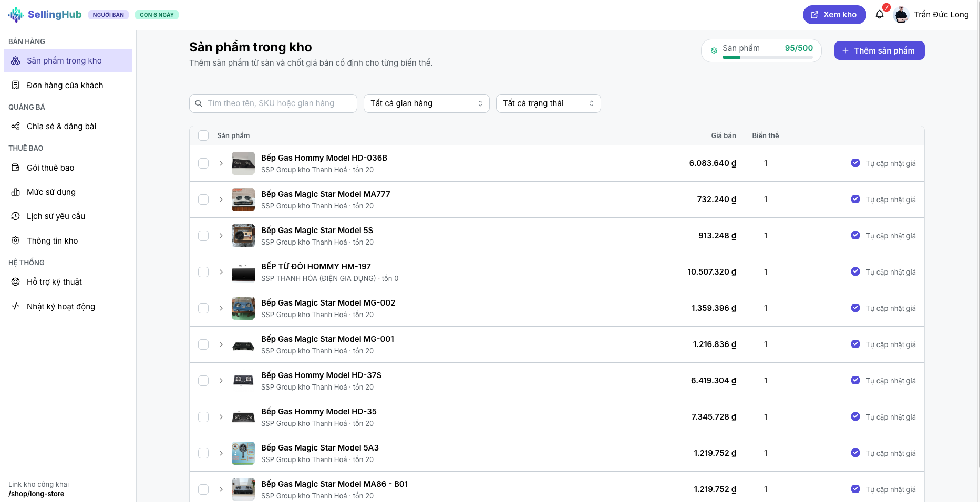This screenshot has height=502, width=980.
Task: Tick checkbox for BẾP TỪ ĐÔI HOMMY HM-197
Action: [x=203, y=272]
